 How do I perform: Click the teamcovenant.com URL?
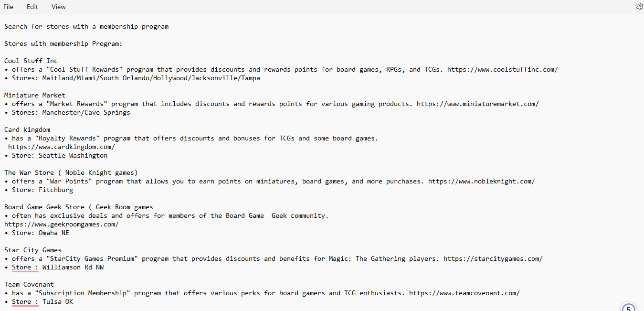(464, 293)
